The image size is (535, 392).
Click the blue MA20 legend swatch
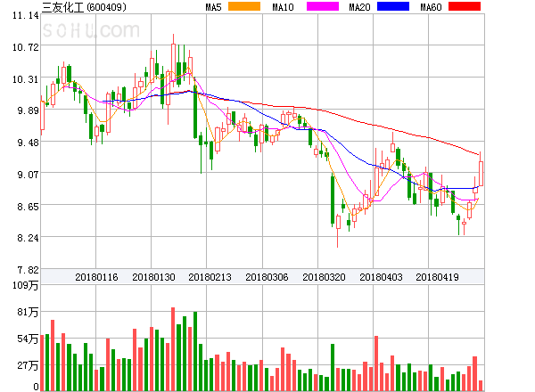coord(393,6)
